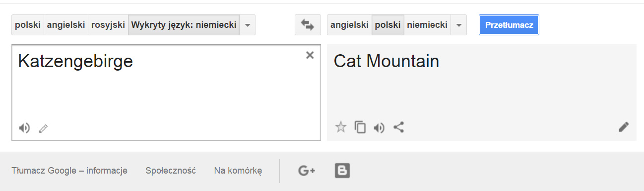Select polski as source language
644x191 pixels.
(x=28, y=25)
